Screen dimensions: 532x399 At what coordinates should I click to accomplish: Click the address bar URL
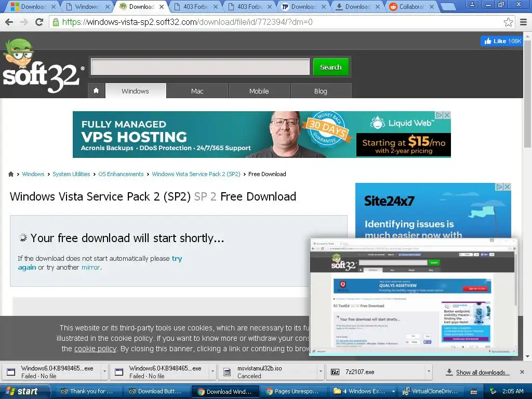point(187,22)
